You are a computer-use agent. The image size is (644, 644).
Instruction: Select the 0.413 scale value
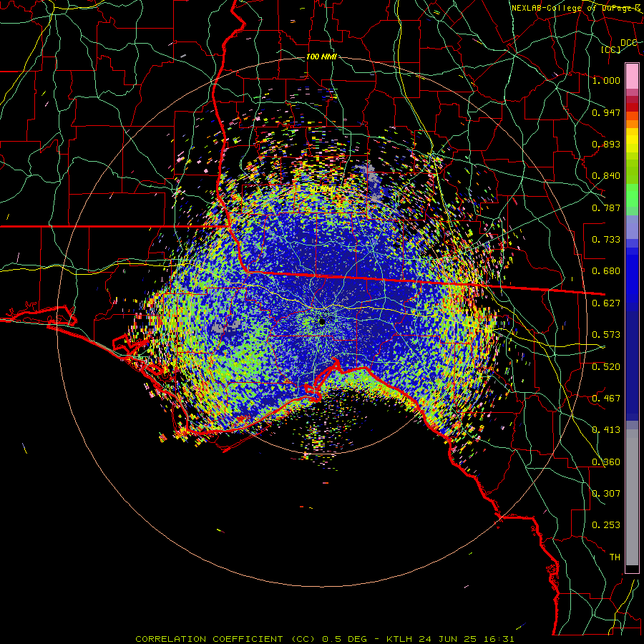pos(606,430)
